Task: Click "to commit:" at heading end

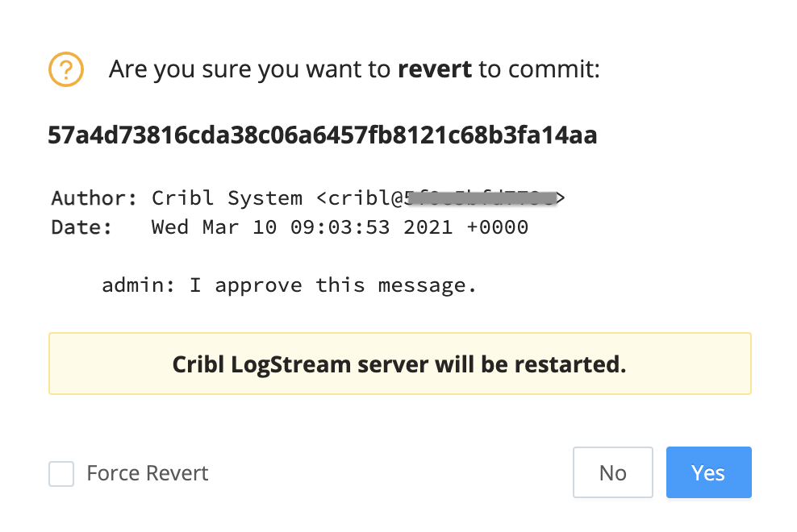Action: click(539, 69)
